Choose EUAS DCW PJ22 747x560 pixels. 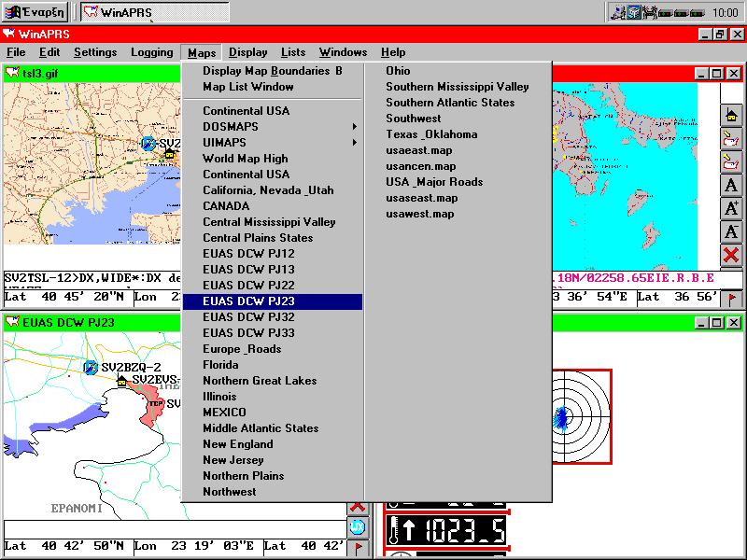pos(273,286)
